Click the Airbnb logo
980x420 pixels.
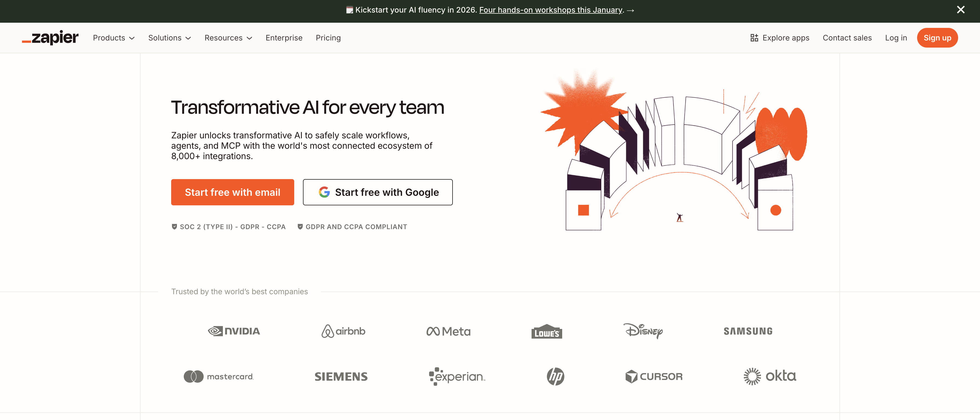point(343,331)
